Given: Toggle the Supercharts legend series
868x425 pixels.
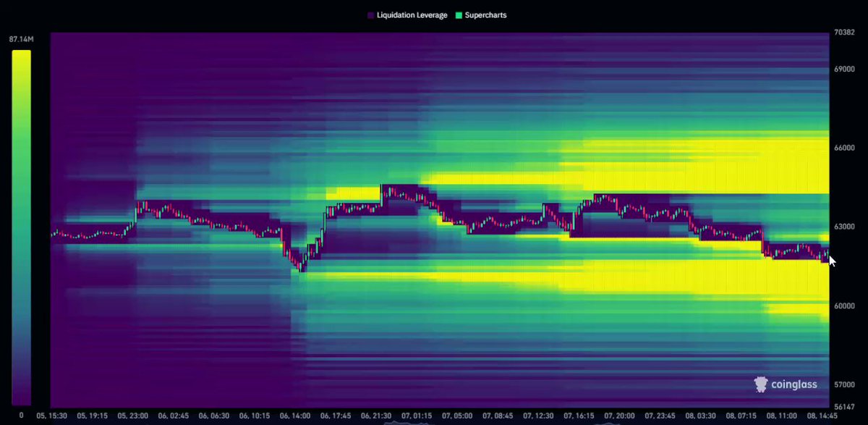Looking at the screenshot, I should click(x=480, y=14).
